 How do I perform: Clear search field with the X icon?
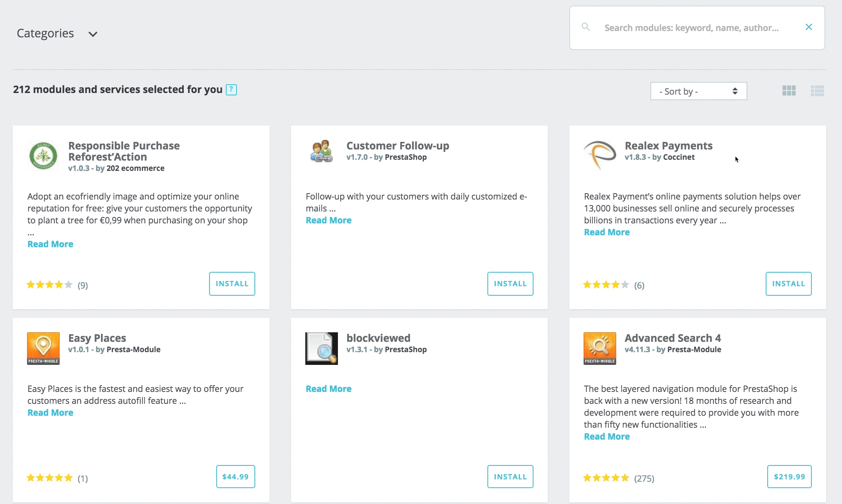809,27
